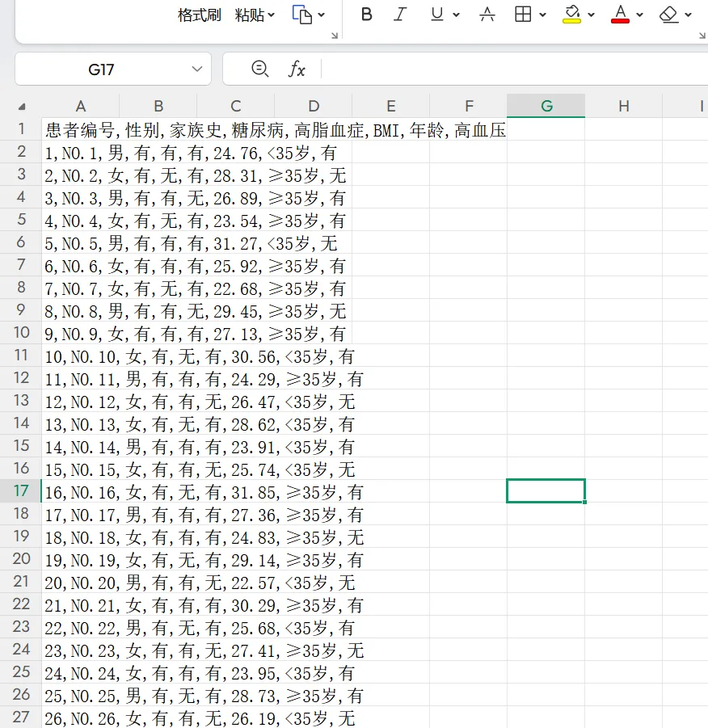Screen dimensions: 708x728
Task: Select row 17 header
Action: [21, 490]
